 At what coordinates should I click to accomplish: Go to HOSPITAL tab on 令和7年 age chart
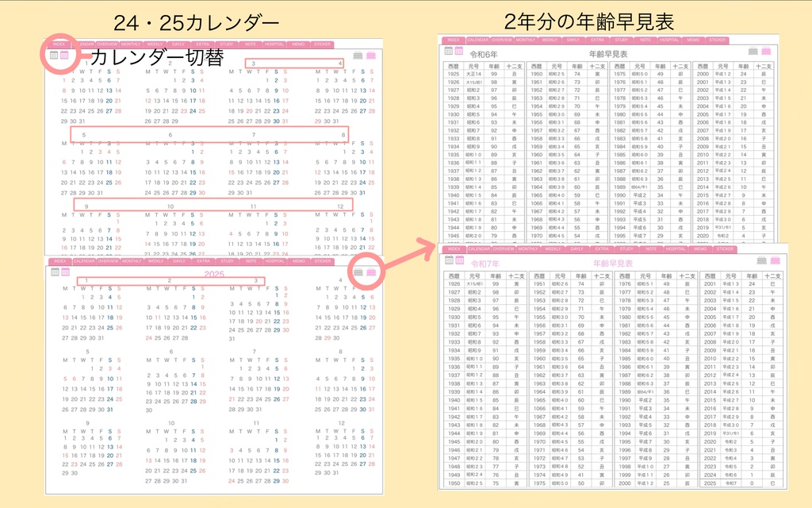(x=676, y=249)
